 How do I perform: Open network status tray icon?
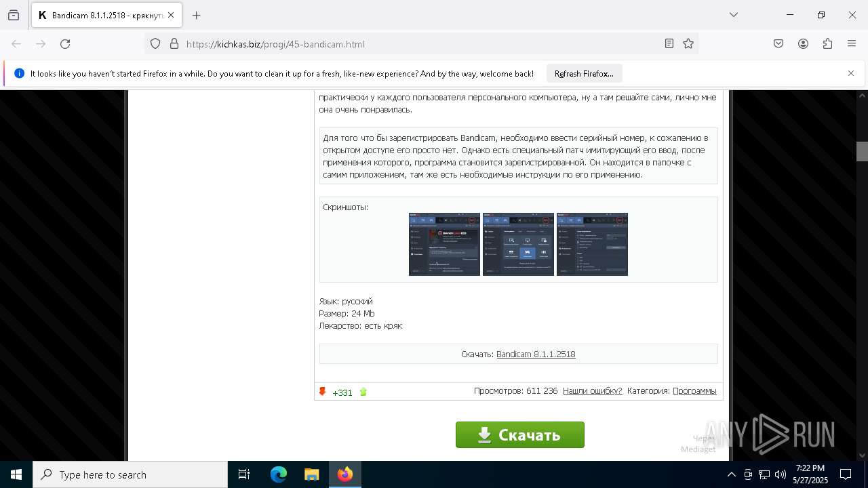764,474
